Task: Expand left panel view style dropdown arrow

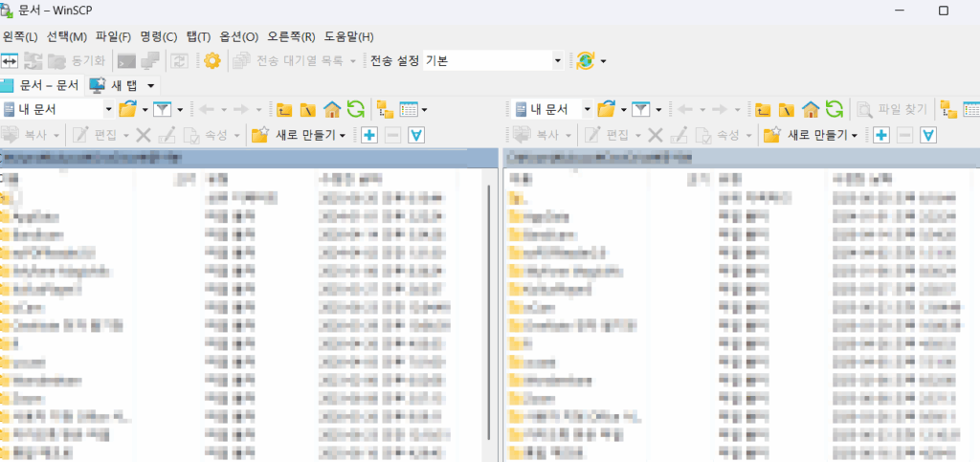Action: point(424,110)
